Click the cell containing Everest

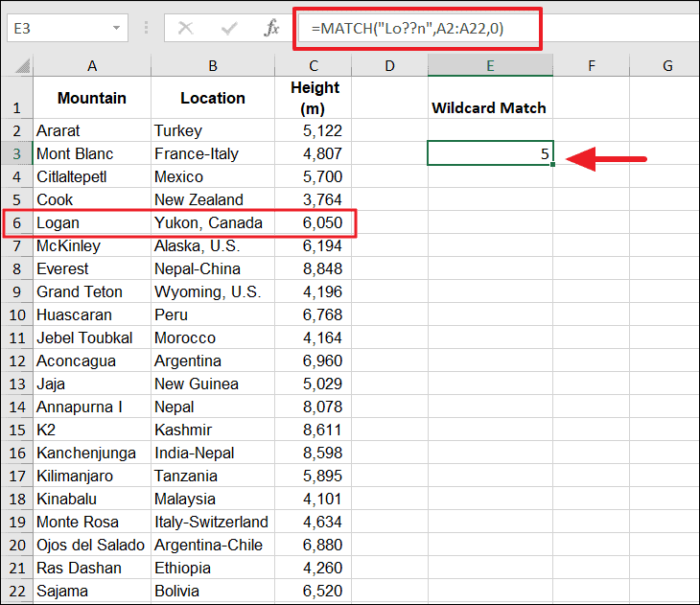(x=92, y=268)
